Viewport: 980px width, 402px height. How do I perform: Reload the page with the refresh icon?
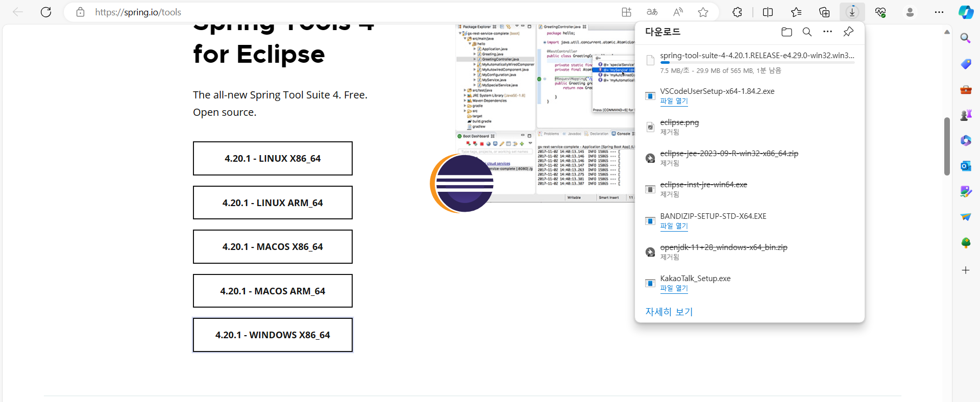point(46,12)
